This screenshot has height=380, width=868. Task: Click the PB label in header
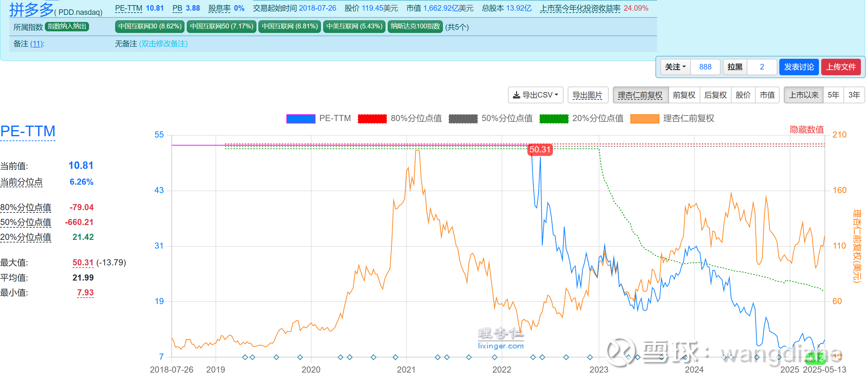pyautogui.click(x=177, y=8)
